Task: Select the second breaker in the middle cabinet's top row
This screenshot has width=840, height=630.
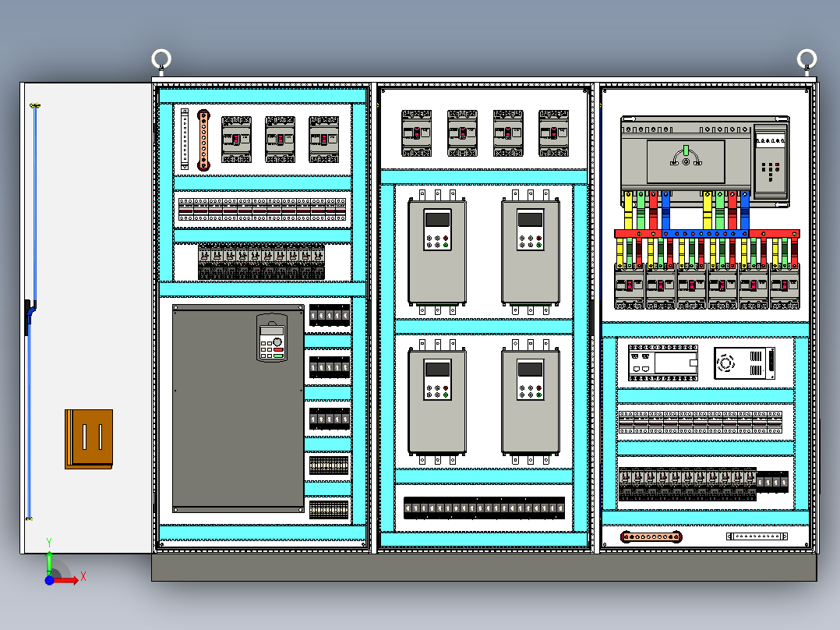Action: [462, 133]
